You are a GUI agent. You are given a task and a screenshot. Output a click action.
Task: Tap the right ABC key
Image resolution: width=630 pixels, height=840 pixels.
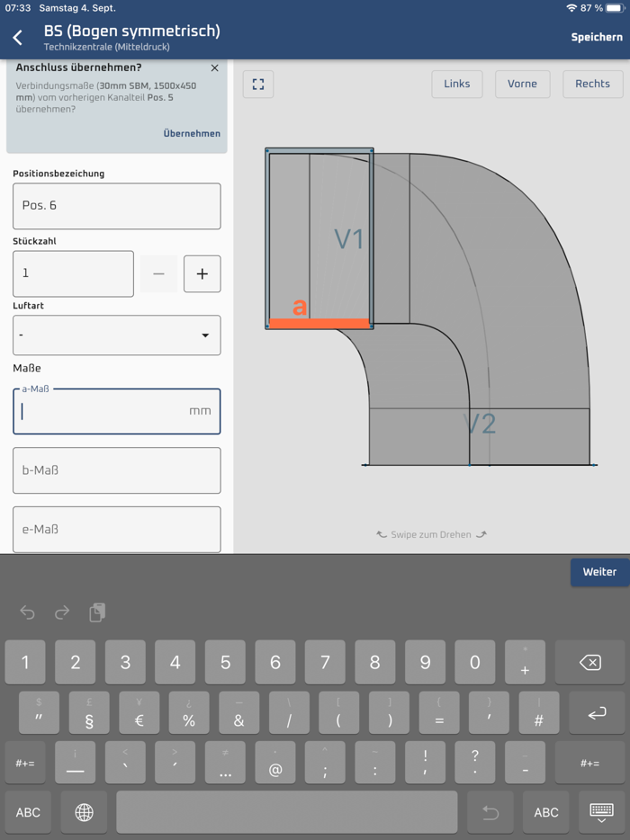coord(545,812)
